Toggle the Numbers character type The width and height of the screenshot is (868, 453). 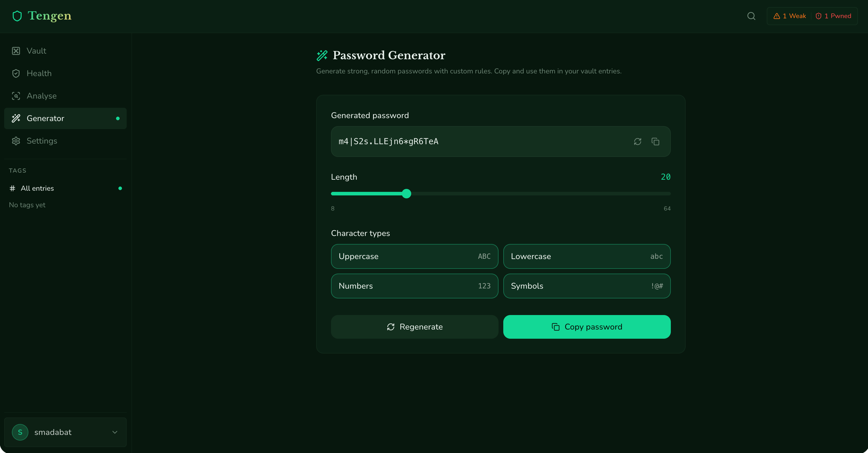click(x=414, y=286)
